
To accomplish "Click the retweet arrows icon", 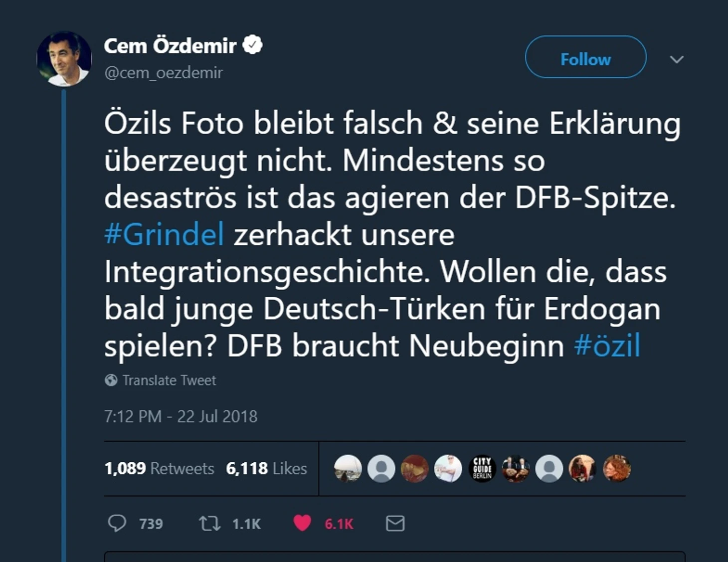I will point(209,524).
